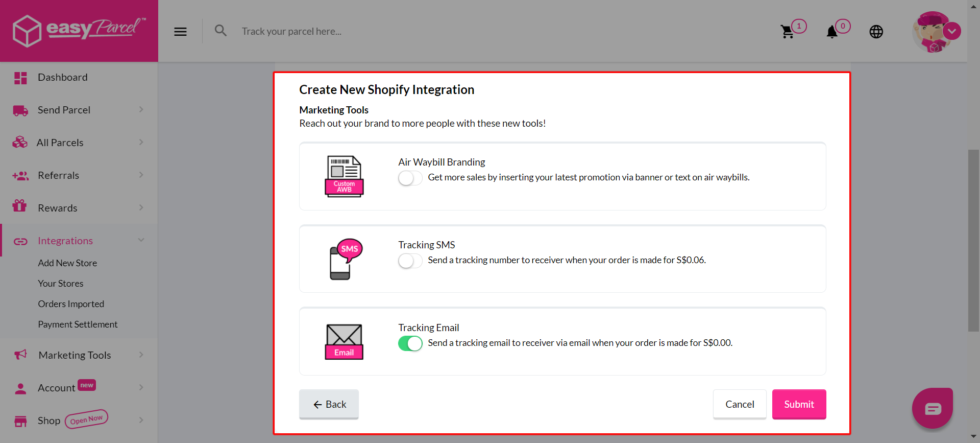Collapse the Integrations chevron
Image resolution: width=980 pixels, height=443 pixels.
(141, 240)
